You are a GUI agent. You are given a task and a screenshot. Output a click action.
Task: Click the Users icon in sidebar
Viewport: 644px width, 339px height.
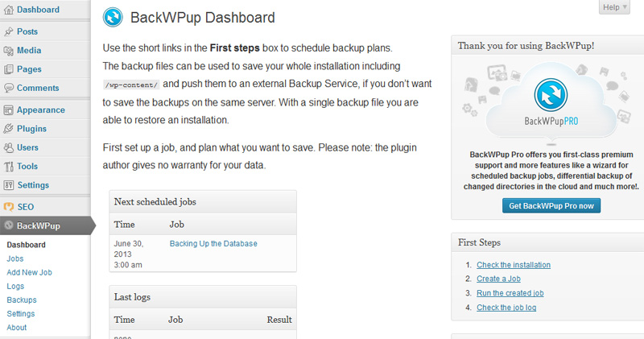point(9,147)
